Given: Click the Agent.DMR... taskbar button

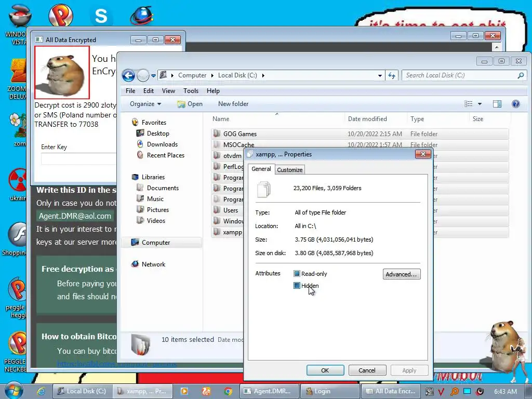Looking at the screenshot, I should [270, 391].
